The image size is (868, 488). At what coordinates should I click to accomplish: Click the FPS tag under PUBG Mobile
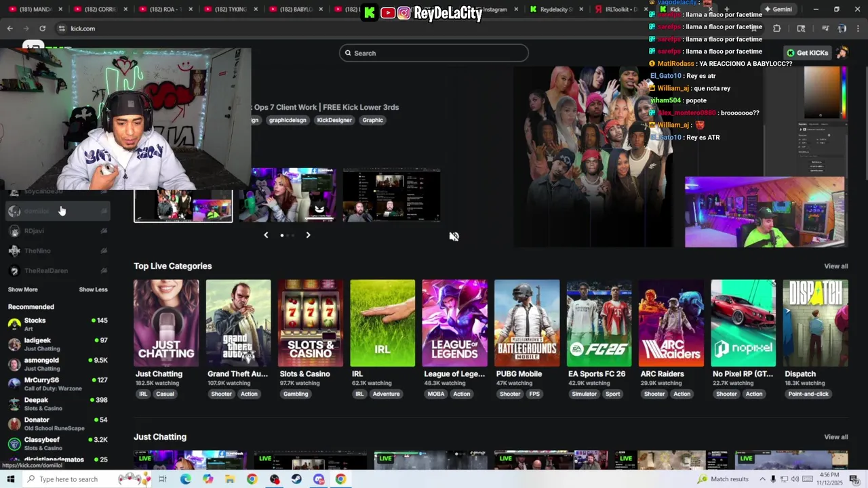534,394
